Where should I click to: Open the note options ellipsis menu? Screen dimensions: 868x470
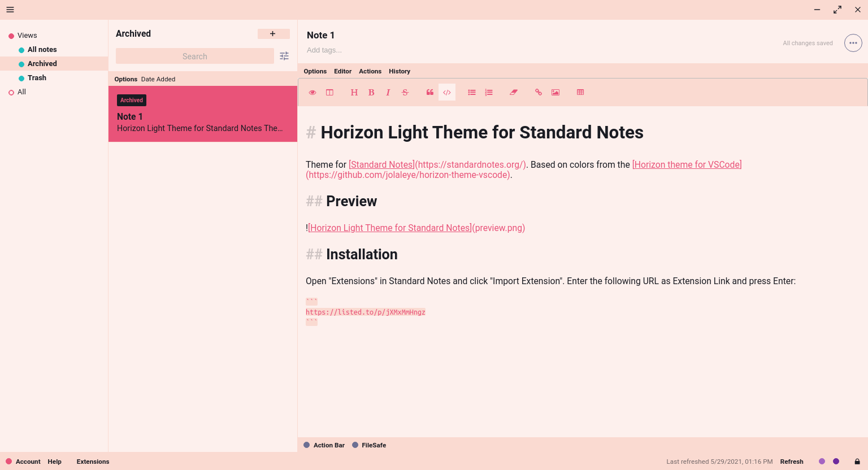point(853,43)
